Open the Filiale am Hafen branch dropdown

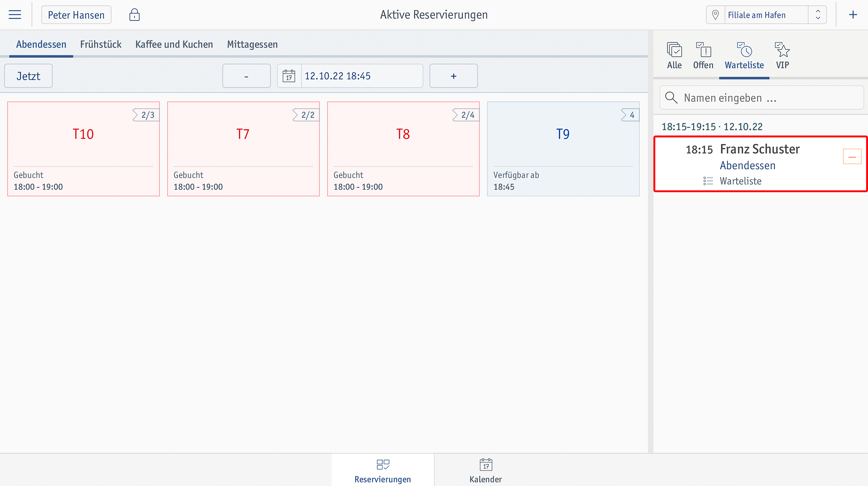pos(766,15)
